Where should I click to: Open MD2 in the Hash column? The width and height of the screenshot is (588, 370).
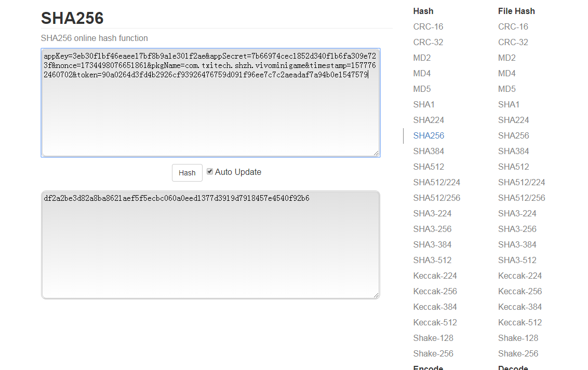(422, 58)
